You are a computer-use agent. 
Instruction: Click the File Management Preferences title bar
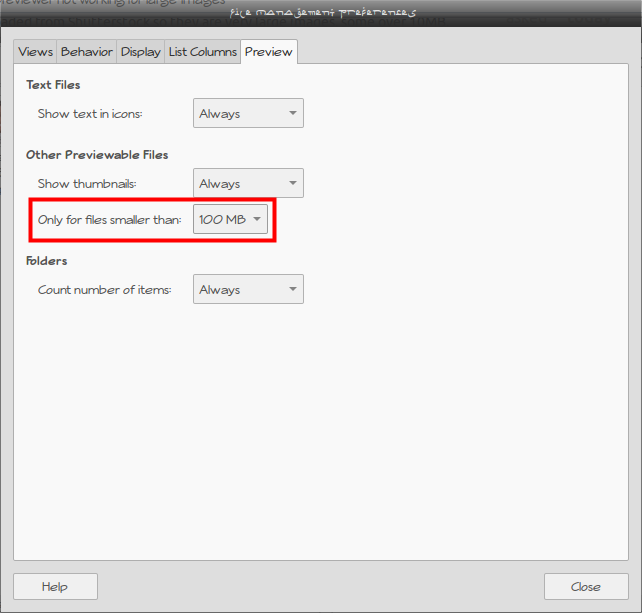(x=322, y=12)
